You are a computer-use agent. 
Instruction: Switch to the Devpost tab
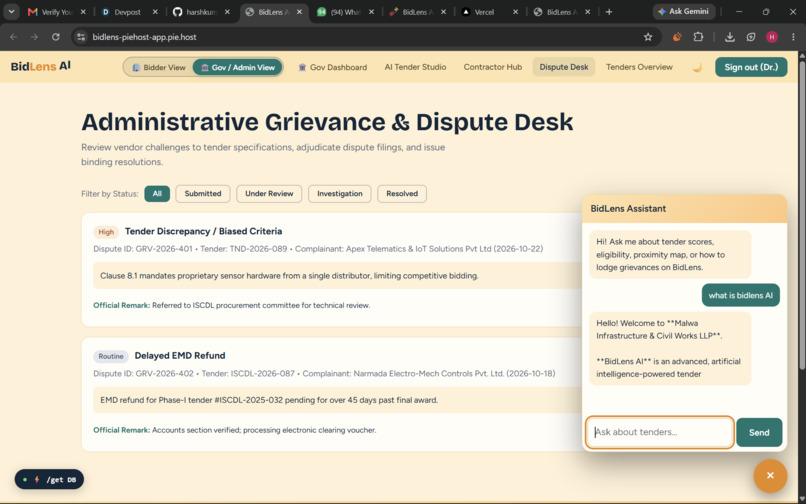point(127,12)
